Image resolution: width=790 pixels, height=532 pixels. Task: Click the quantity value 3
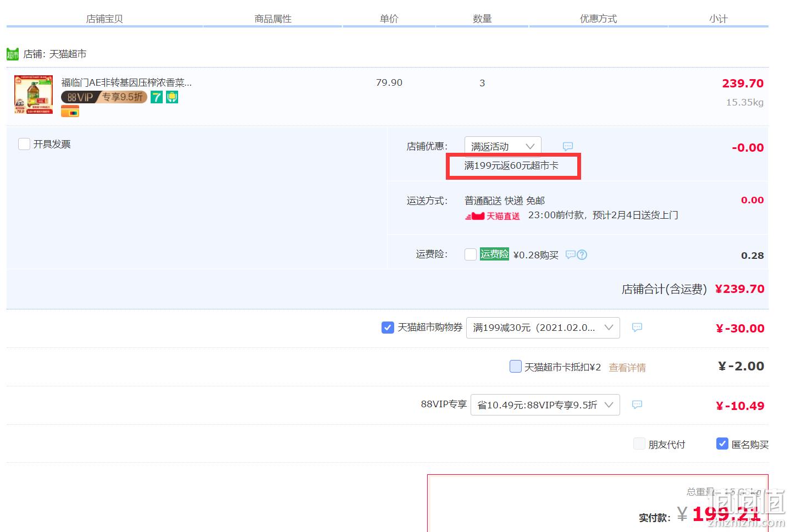(x=482, y=83)
